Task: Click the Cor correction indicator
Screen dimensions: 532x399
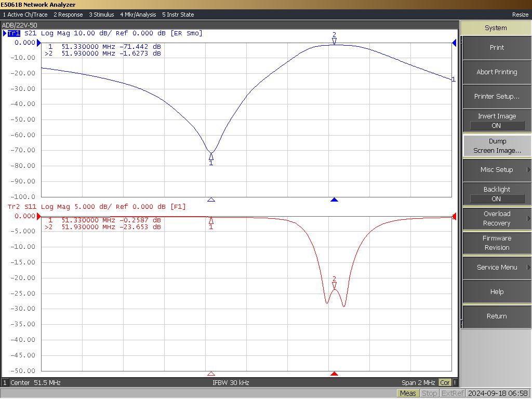Action: pos(445,383)
